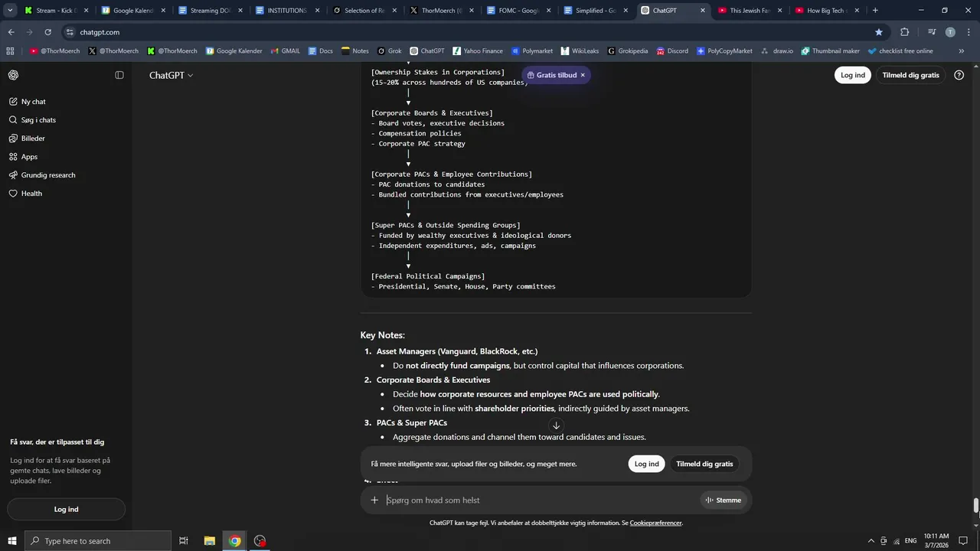Open Chrome three-dot menu
This screenshot has width=980, height=551.
[969, 32]
